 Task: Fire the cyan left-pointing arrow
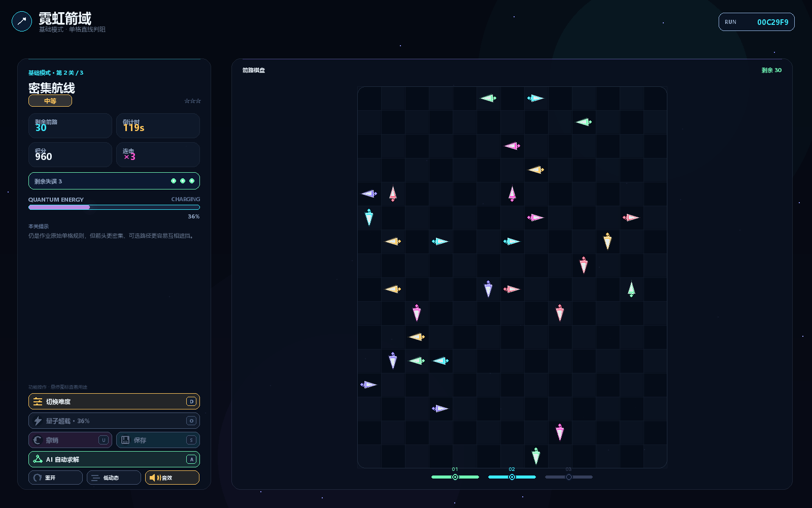point(441,361)
